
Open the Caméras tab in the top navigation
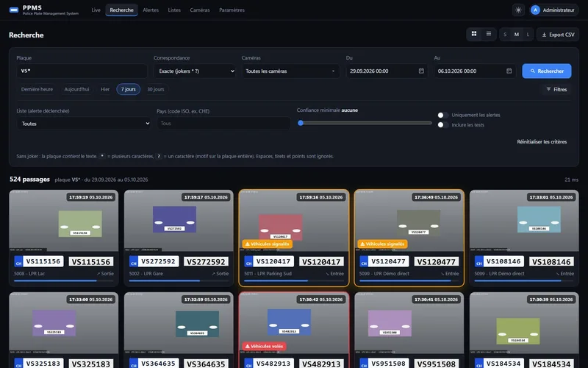(x=200, y=10)
